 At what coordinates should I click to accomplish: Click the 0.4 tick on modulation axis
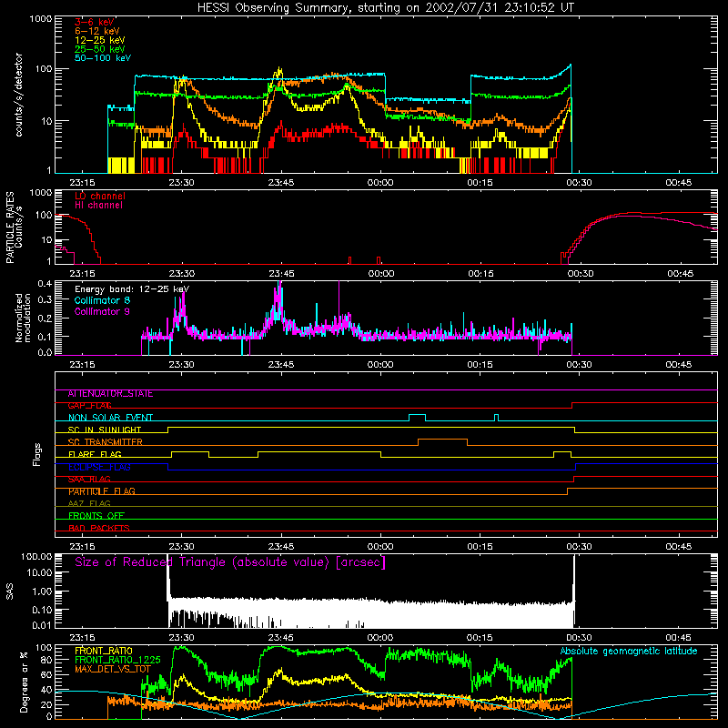(45, 283)
